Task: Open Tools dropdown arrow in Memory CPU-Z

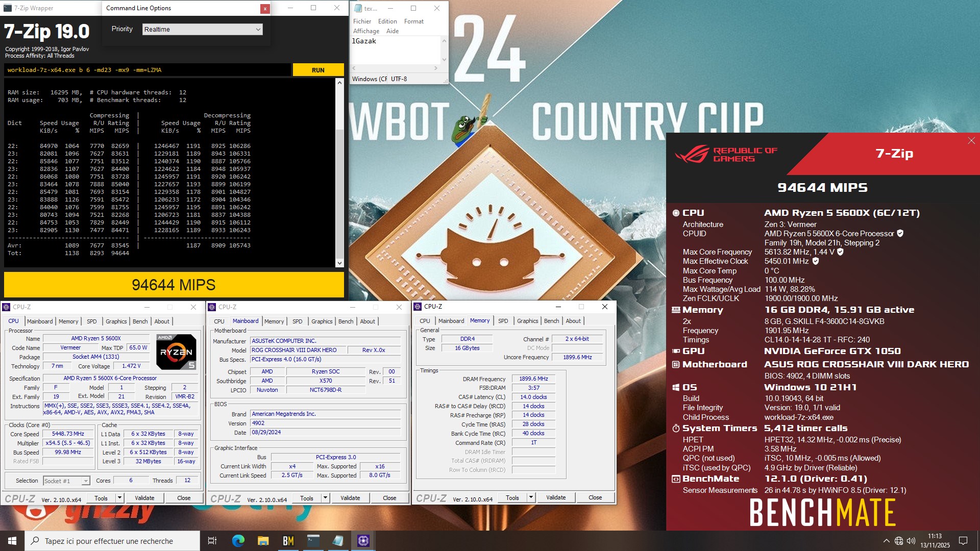Action: point(531,497)
